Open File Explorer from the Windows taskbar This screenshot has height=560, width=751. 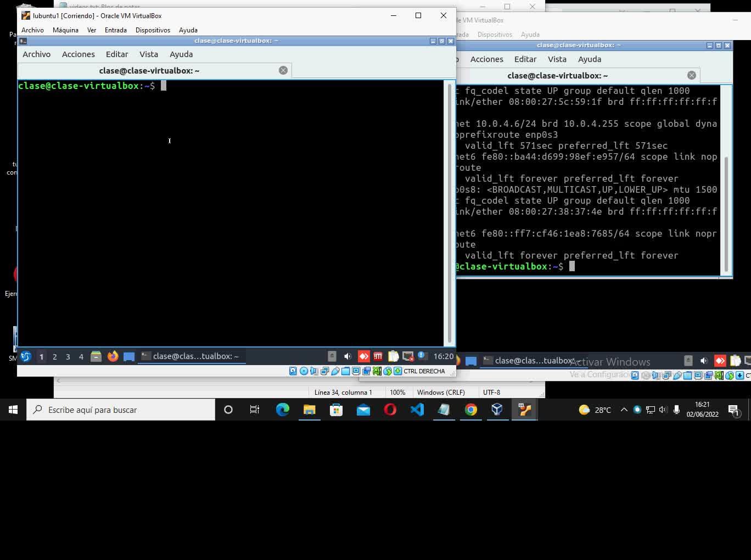coord(310,410)
